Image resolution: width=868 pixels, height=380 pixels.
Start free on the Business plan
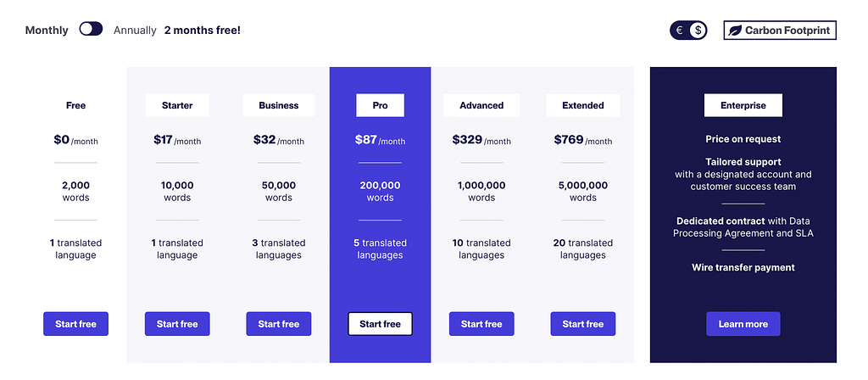click(279, 324)
